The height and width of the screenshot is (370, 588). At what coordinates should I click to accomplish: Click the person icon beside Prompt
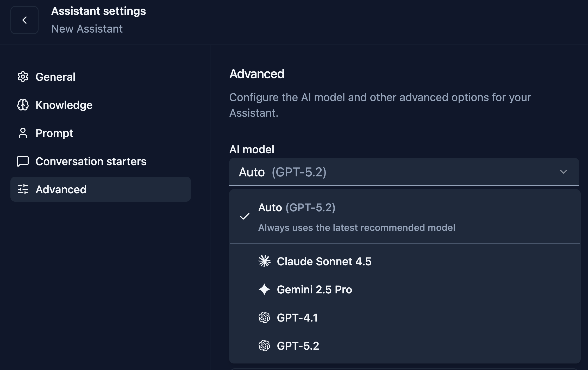click(23, 133)
